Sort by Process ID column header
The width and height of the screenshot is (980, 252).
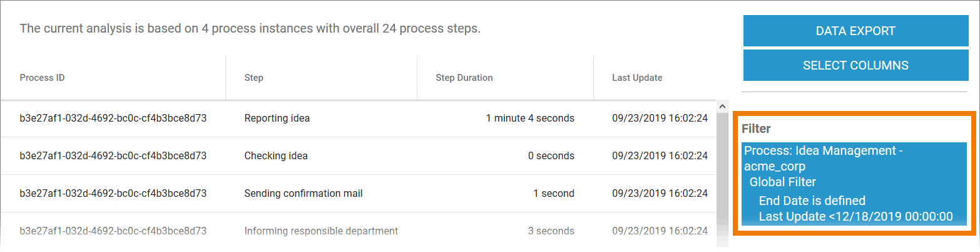43,78
